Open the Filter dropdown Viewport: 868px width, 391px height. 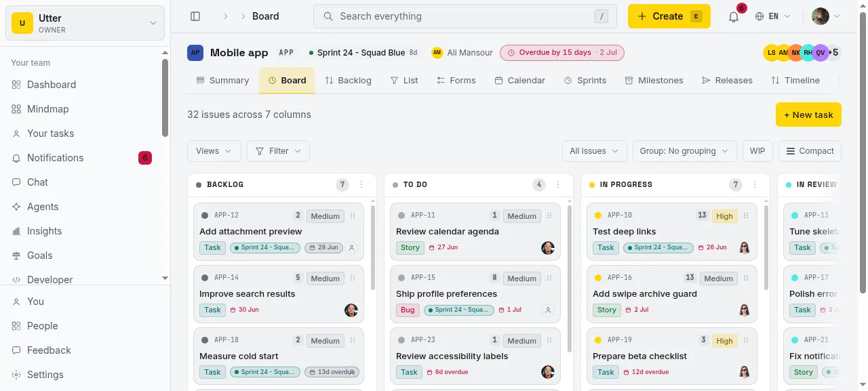point(278,151)
